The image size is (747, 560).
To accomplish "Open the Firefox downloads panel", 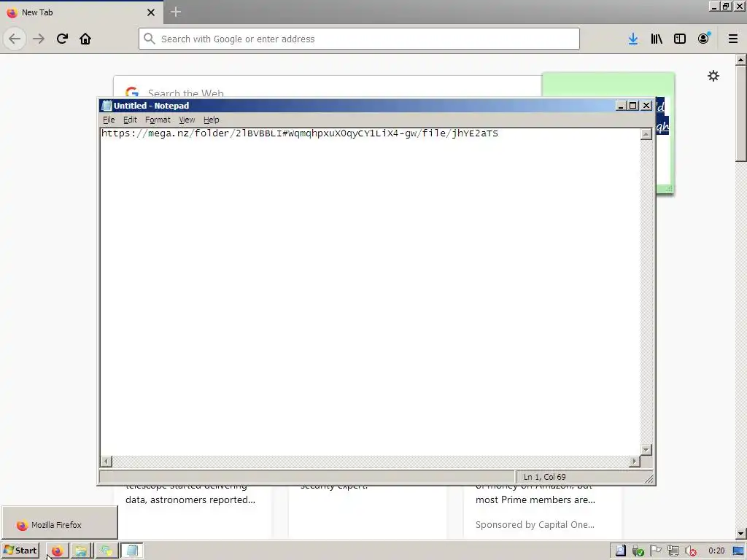I will pos(633,39).
